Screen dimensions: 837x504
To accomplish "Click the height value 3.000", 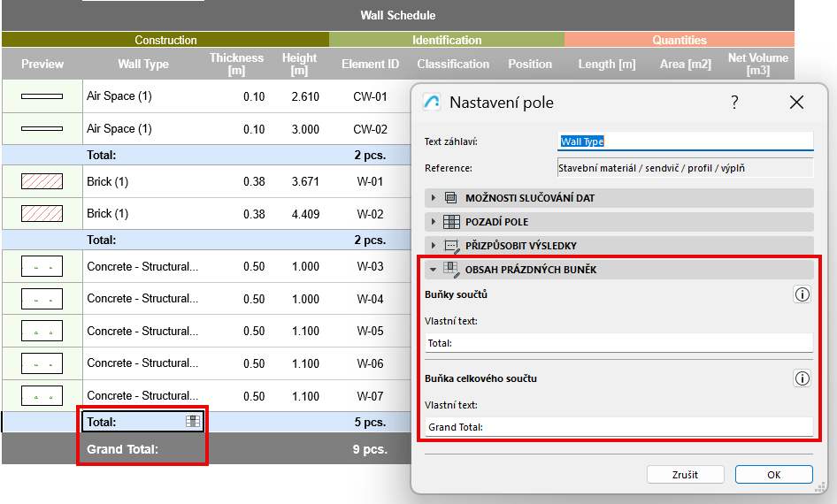I will click(x=305, y=129).
